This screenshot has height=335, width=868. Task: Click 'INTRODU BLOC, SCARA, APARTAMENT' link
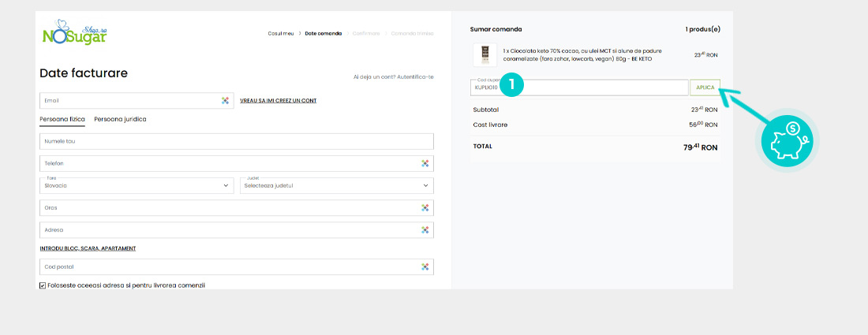click(x=88, y=248)
